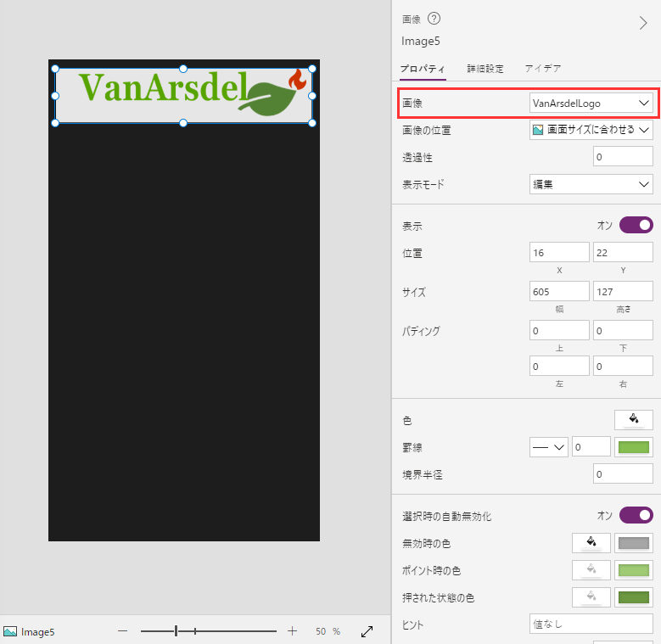Switch to the 詳細設定 tab

(485, 68)
